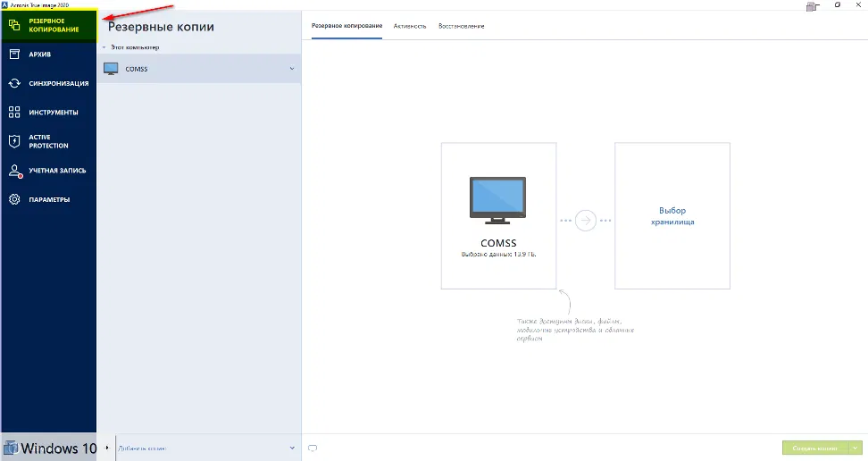
Task: Click the Этот компьютер group label
Action: 135,47
